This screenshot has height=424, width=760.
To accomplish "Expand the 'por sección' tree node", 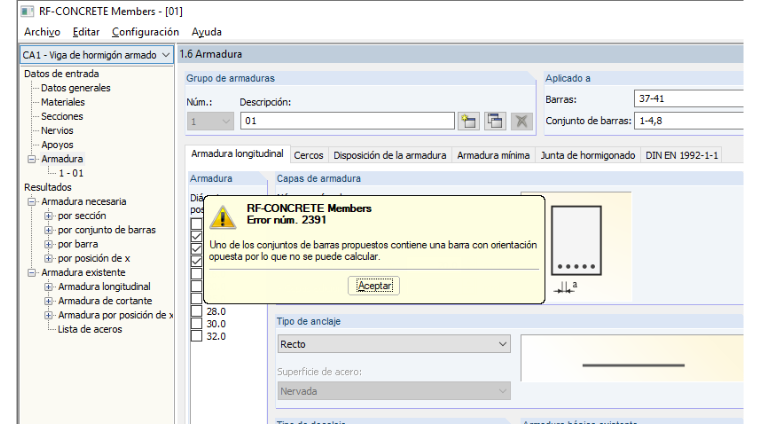I will pyautogui.click(x=48, y=216).
